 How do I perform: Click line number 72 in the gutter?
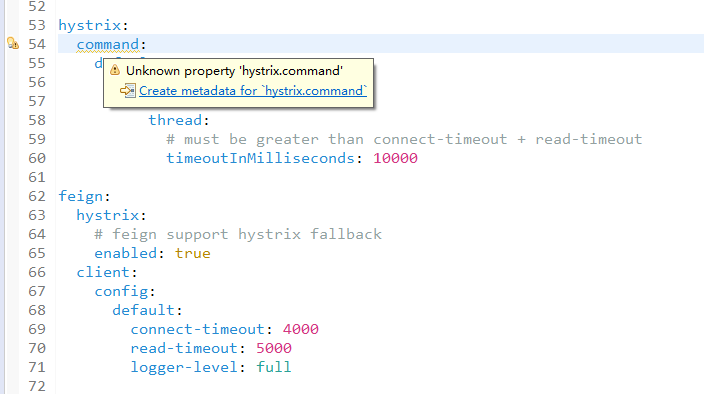point(37,386)
